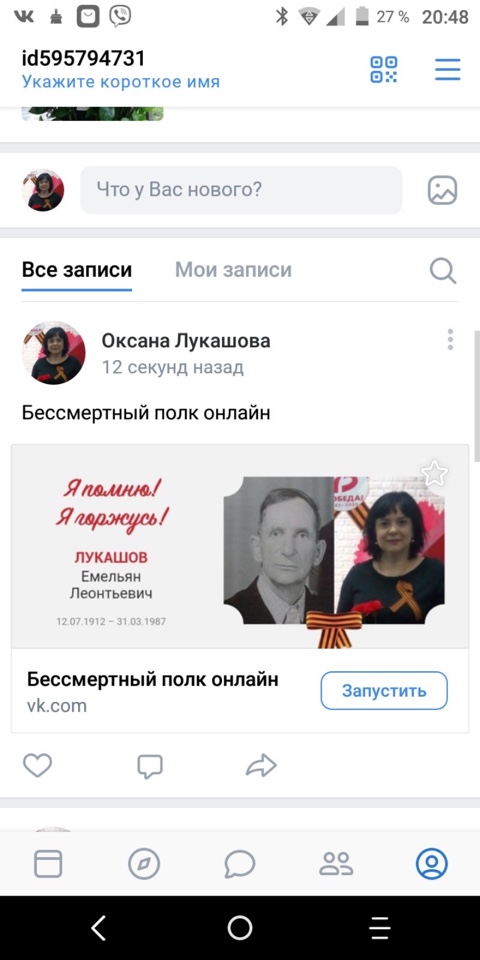The image size is (480, 960).
Task: Tap Укажите короткое имя link
Action: coord(121,82)
